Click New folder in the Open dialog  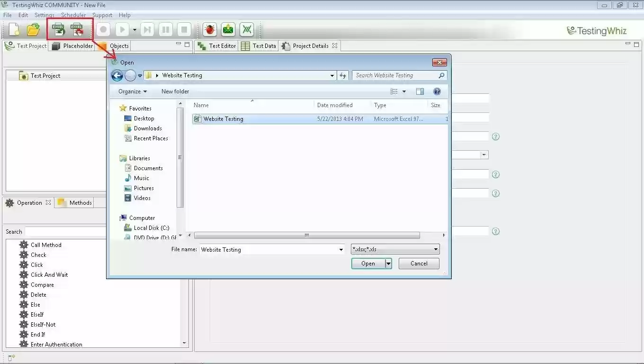pyautogui.click(x=175, y=91)
